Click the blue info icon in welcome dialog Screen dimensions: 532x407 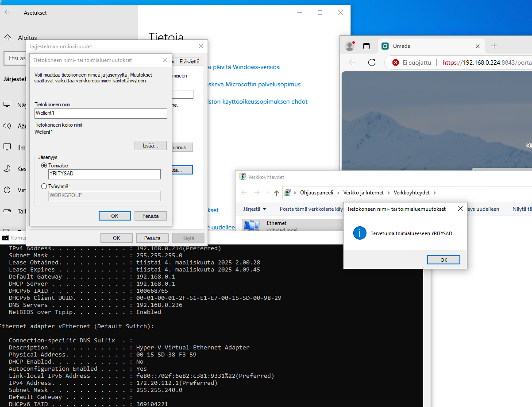(360, 233)
